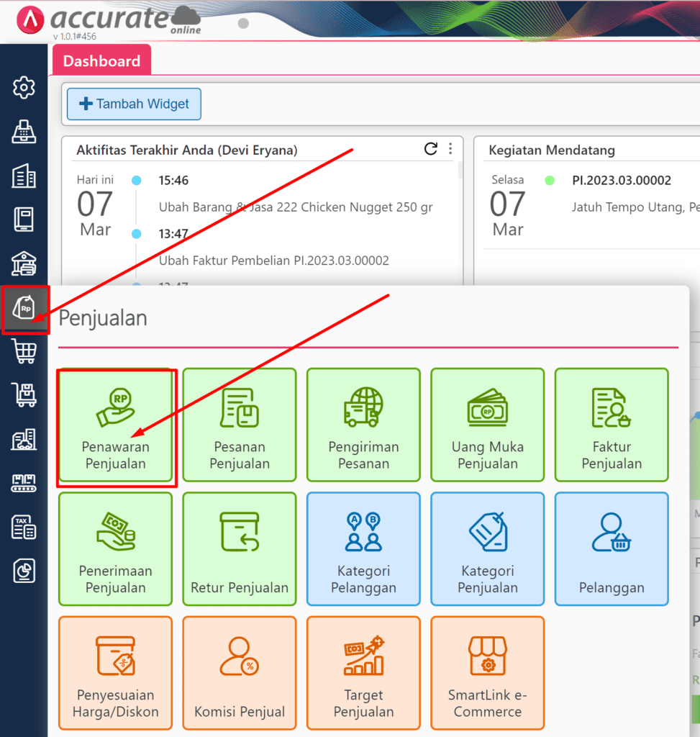700x737 pixels.
Task: Open the inventory trolley icon in sidebar
Action: [x=24, y=395]
